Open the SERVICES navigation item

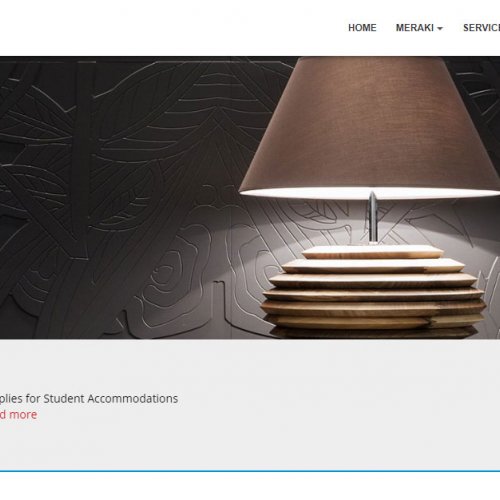(x=481, y=28)
